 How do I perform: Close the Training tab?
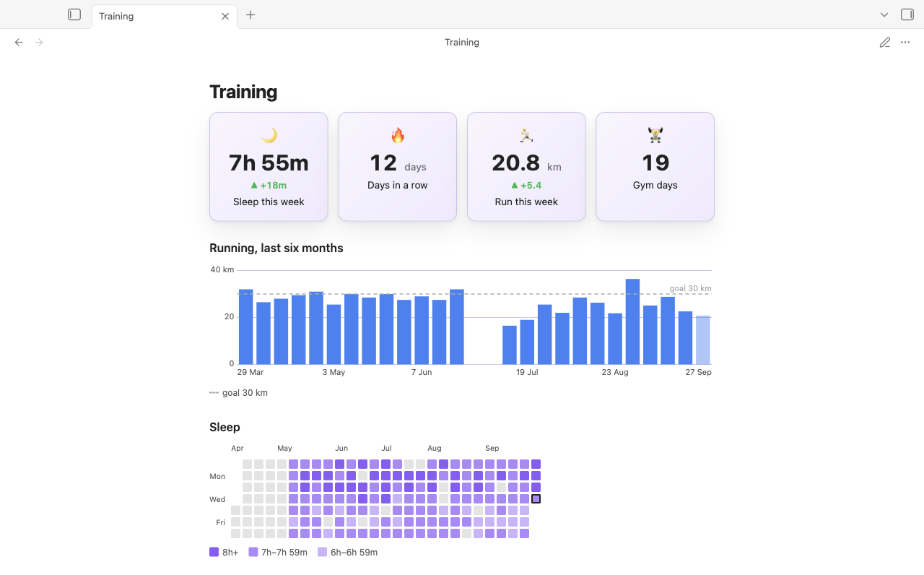225,16
